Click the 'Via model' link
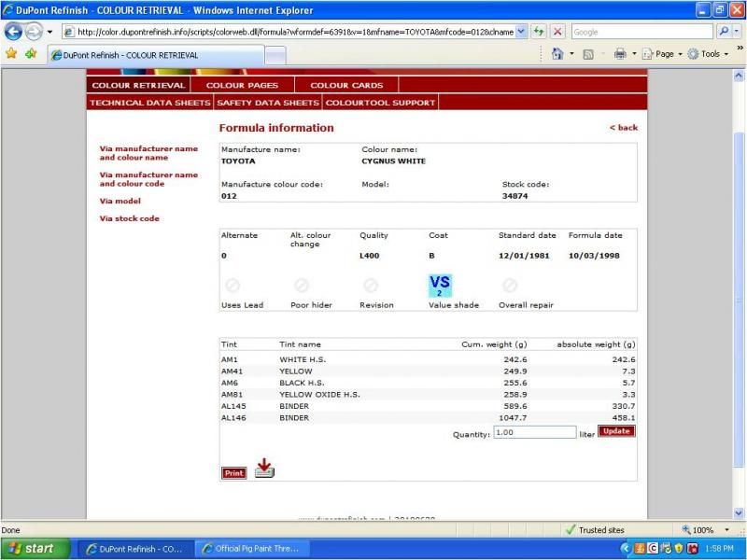The width and height of the screenshot is (747, 560). point(120,201)
